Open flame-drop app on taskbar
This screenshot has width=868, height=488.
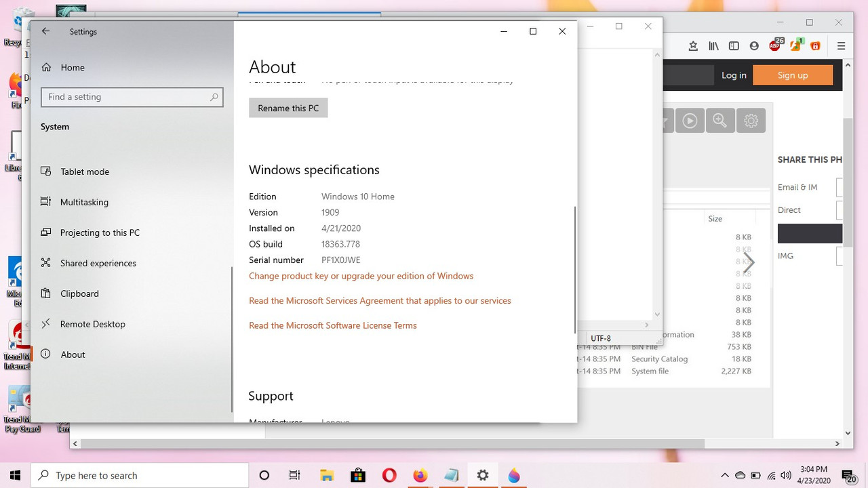point(514,475)
